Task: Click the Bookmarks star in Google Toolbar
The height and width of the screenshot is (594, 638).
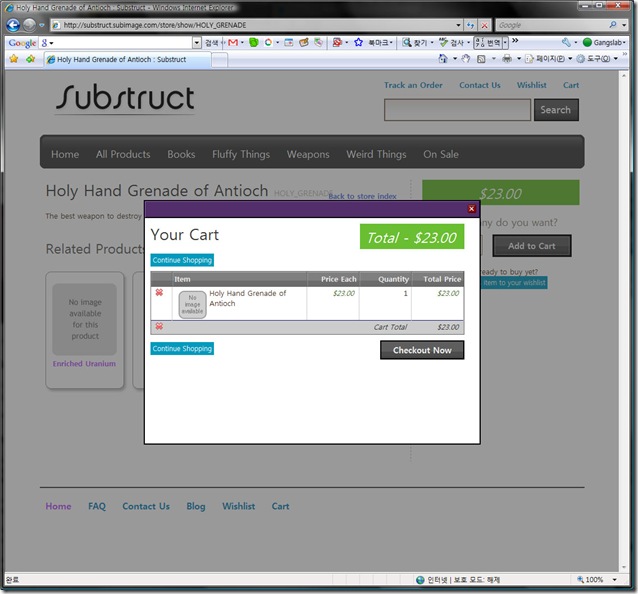Action: click(358, 42)
